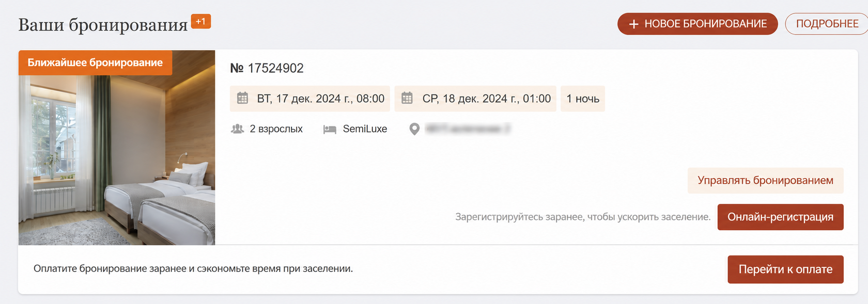The width and height of the screenshot is (868, 304).
Task: Open Управлять бронированием
Action: pyautogui.click(x=765, y=181)
